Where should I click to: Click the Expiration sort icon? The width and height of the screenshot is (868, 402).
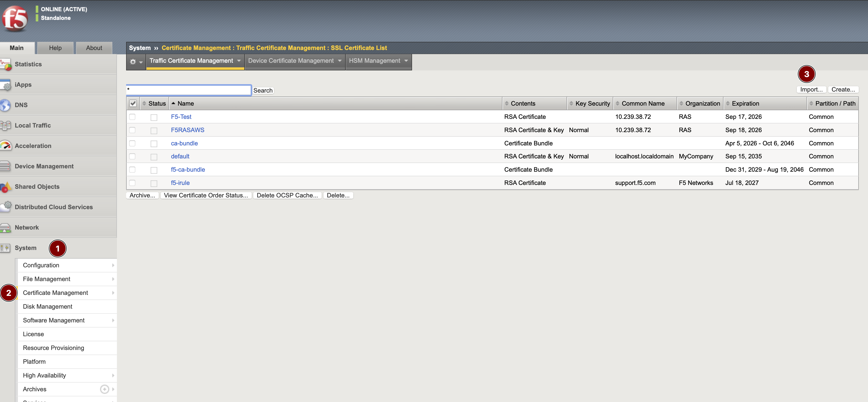[728, 103]
